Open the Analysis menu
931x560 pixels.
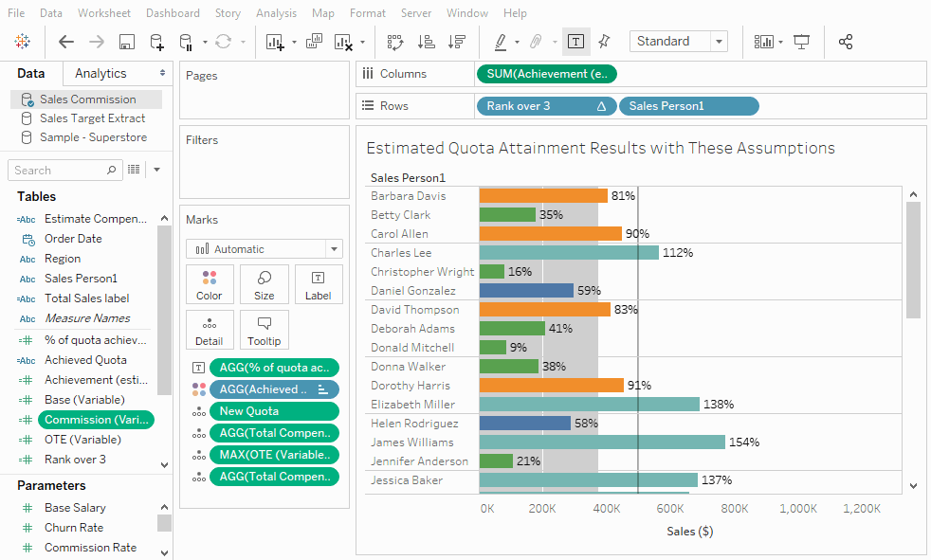276,13
